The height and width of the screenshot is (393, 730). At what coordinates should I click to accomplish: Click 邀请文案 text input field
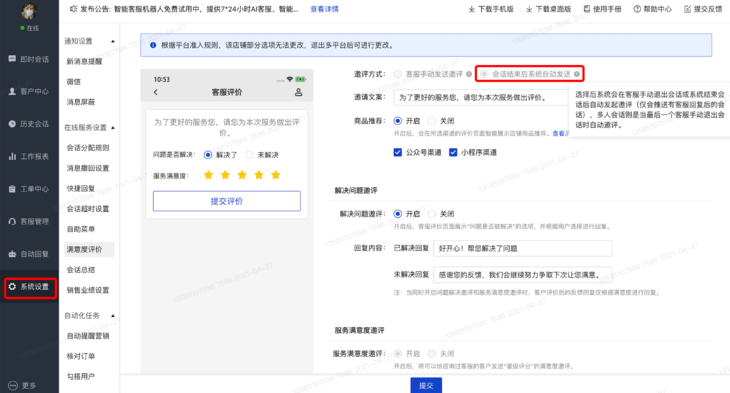(481, 97)
